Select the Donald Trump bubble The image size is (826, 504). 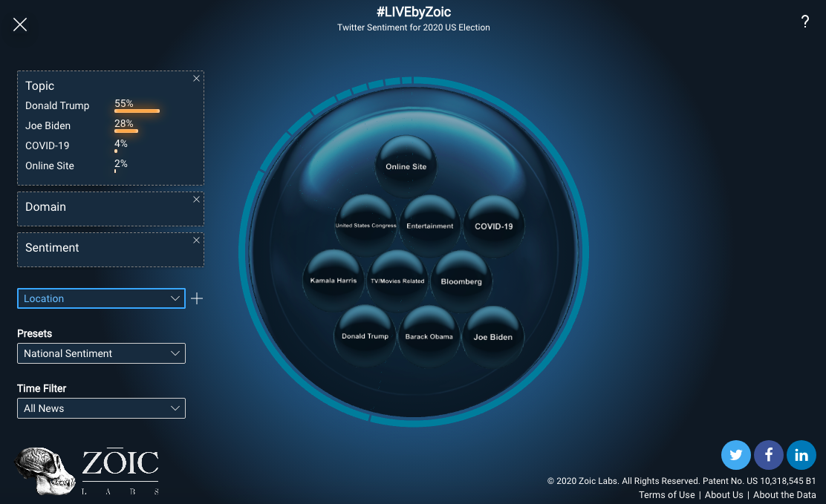click(365, 336)
